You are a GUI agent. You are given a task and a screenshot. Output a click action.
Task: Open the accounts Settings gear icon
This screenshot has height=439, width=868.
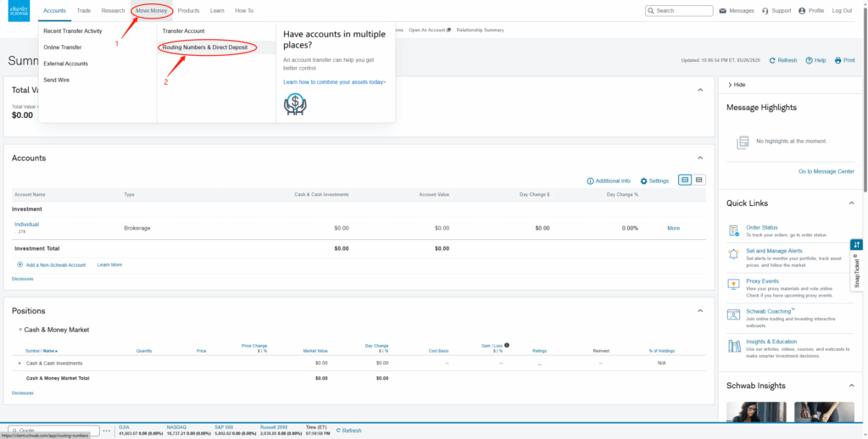click(x=644, y=181)
